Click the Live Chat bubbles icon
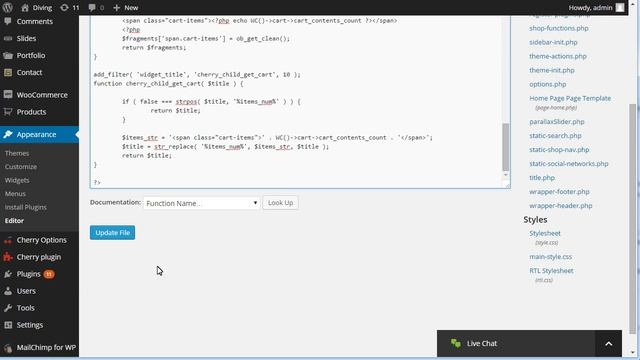The width and height of the screenshot is (640, 360). click(456, 343)
